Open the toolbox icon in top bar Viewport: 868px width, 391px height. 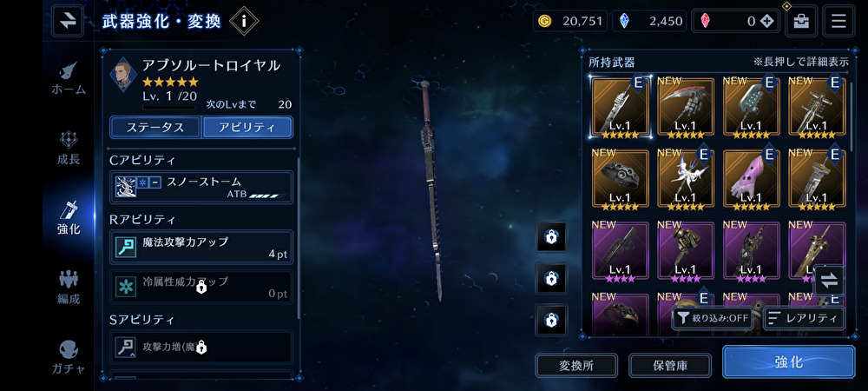[x=801, y=21]
